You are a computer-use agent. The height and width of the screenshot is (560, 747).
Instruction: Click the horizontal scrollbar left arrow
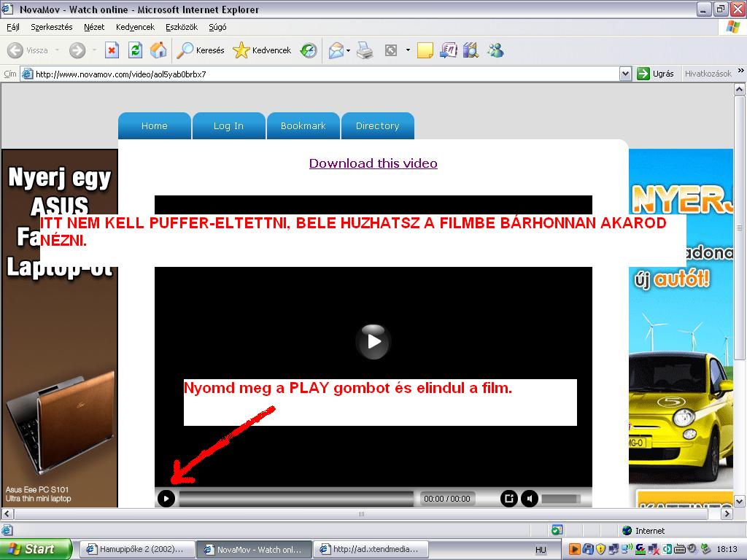[x=7, y=514]
